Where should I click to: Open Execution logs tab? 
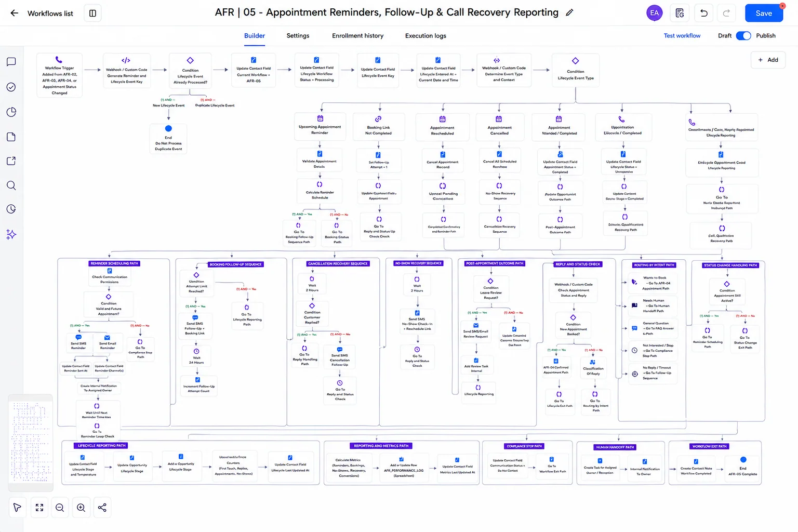coord(425,36)
